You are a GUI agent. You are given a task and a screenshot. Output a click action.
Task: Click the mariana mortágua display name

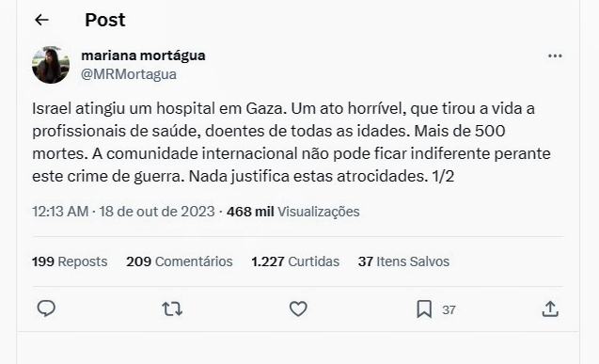[143, 55]
